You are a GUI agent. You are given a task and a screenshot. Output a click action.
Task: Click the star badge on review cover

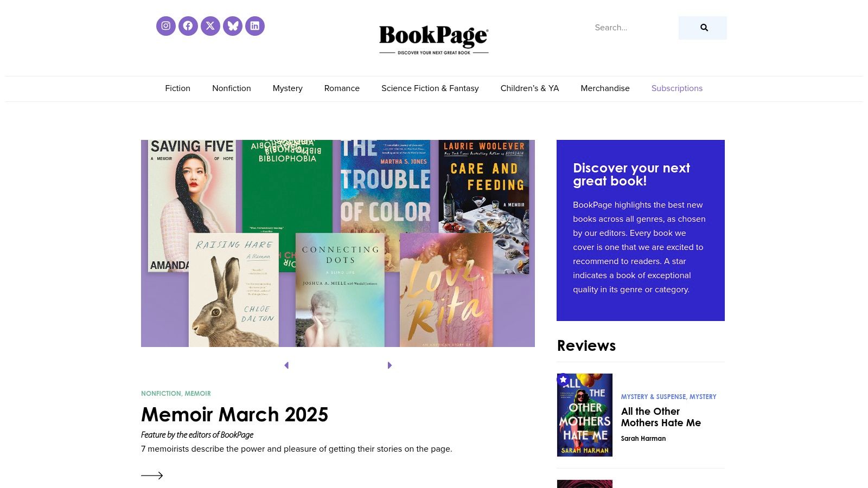click(563, 380)
